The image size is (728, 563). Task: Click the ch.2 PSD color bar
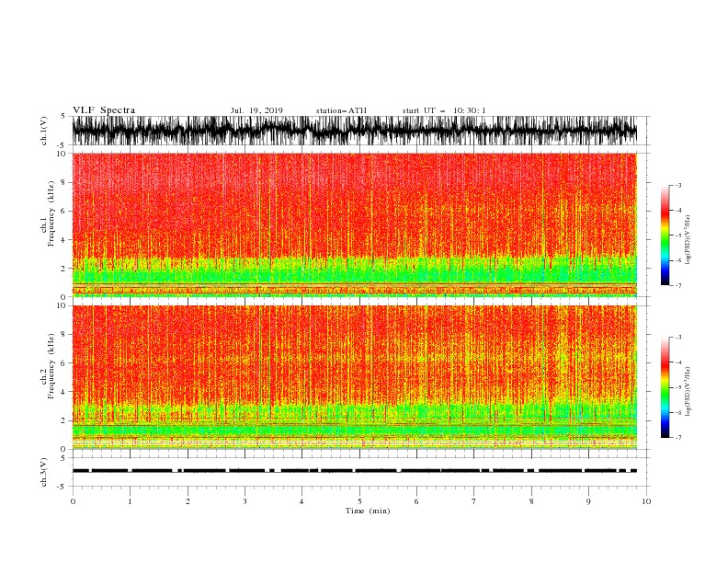(x=665, y=387)
